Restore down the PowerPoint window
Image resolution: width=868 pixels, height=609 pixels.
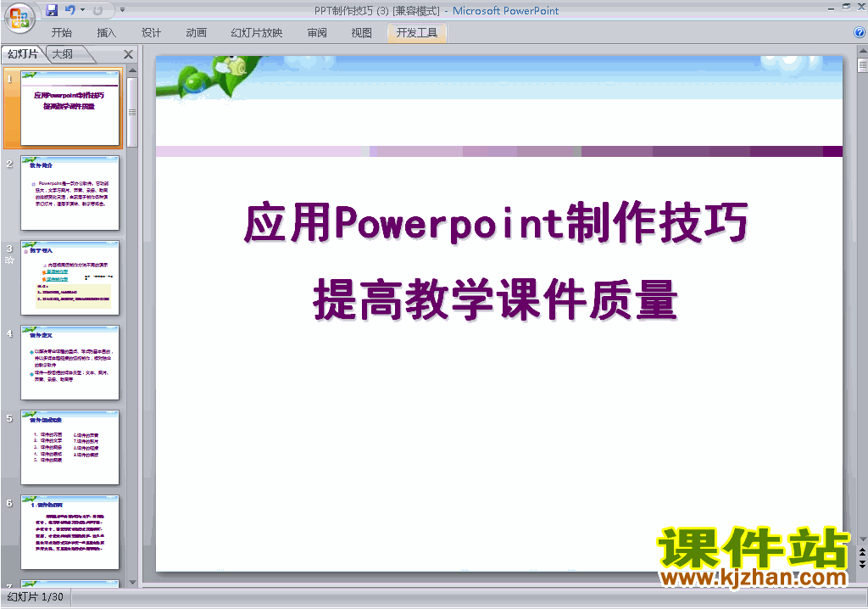coord(847,7)
